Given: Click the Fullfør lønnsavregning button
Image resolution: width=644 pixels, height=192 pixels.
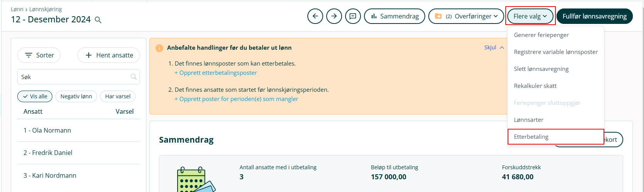Looking at the screenshot, I should (x=594, y=16).
